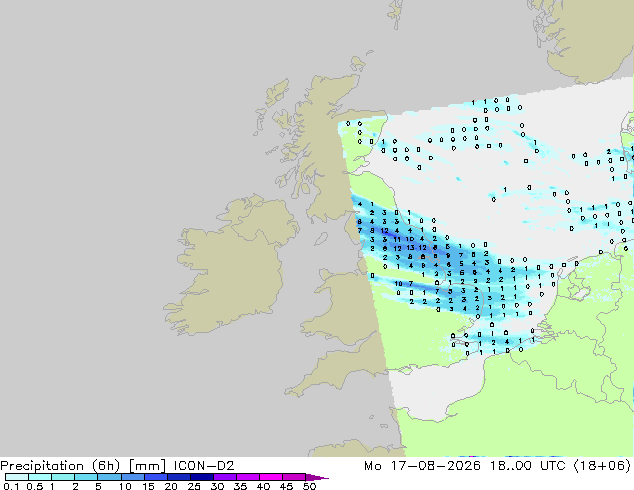The height and width of the screenshot is (490, 634).
Task: Click the '35' legend value
Action: (x=240, y=486)
